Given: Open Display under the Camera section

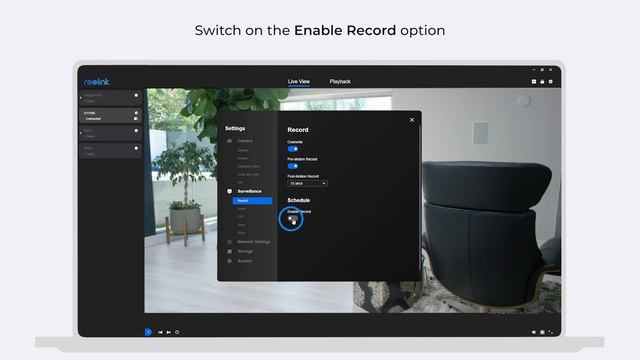Looking at the screenshot, I should (242, 150).
